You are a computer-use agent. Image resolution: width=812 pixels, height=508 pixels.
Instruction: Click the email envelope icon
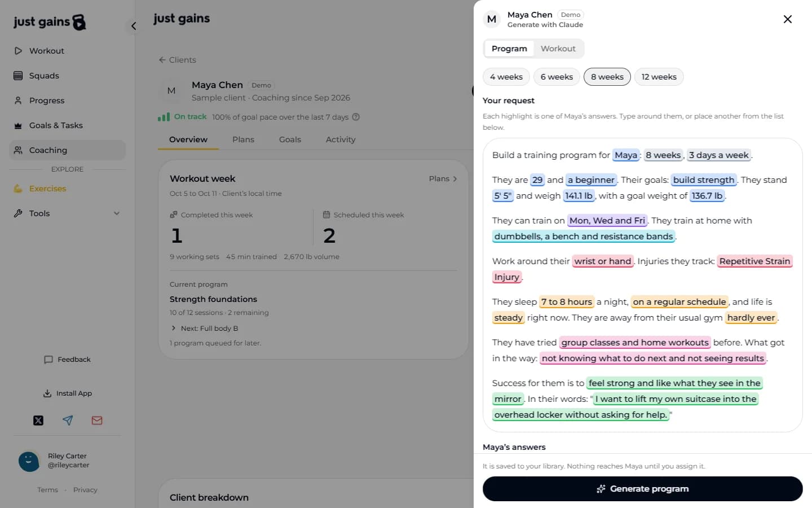(97, 421)
